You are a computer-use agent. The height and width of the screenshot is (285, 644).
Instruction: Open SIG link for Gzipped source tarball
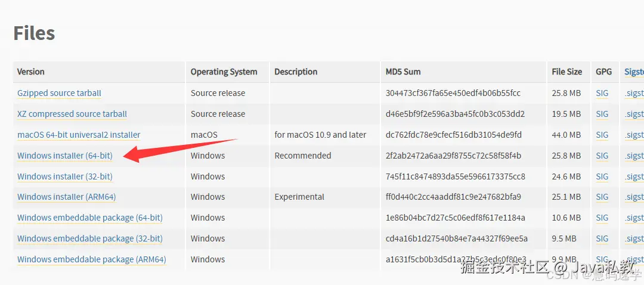click(x=602, y=93)
